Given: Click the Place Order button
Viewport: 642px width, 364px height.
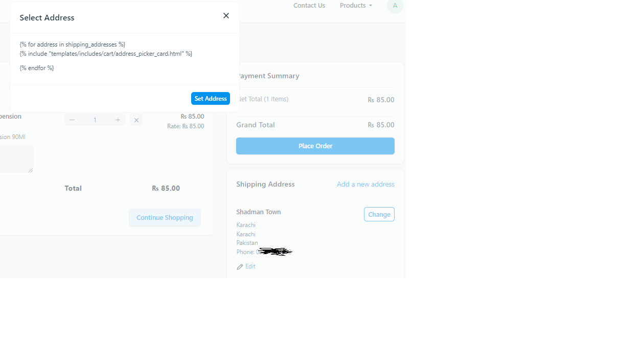Looking at the screenshot, I should pyautogui.click(x=315, y=146).
